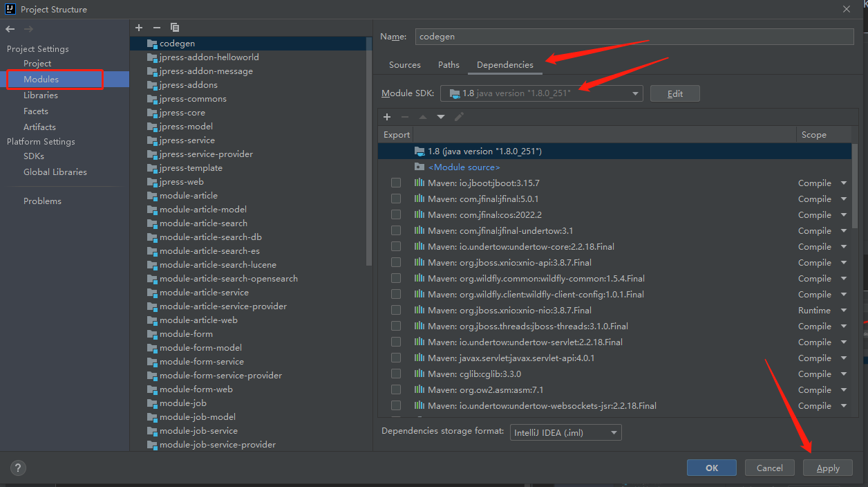Viewport: 868px width, 487px height.
Task: Click the Scope column header
Action: [x=813, y=135]
